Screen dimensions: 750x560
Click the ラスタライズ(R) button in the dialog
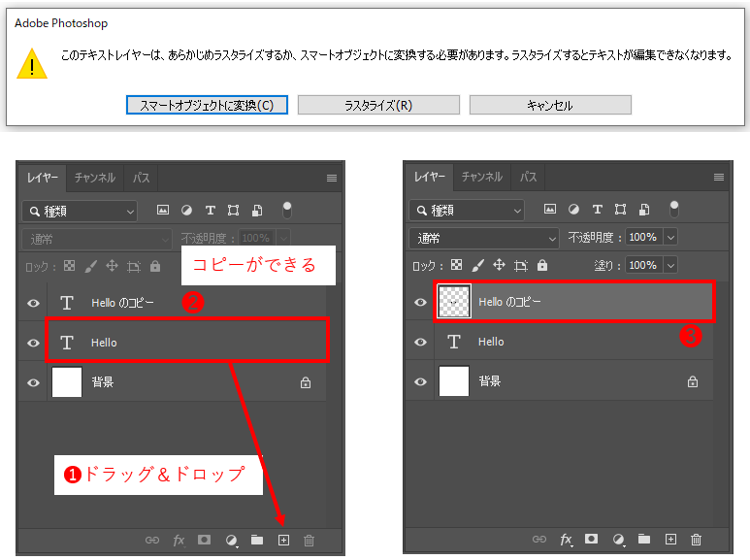[378, 105]
